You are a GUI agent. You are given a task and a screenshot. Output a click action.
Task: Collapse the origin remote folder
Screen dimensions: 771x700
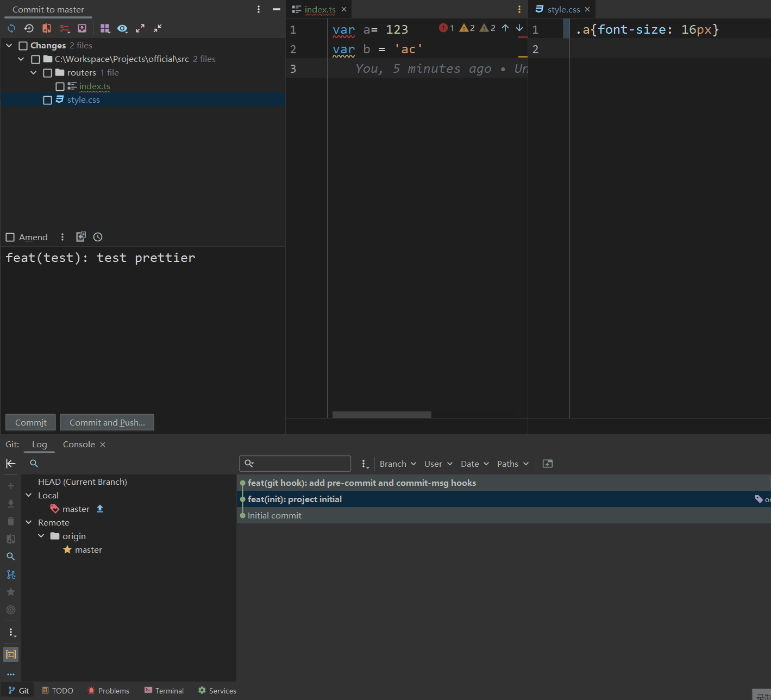click(41, 536)
